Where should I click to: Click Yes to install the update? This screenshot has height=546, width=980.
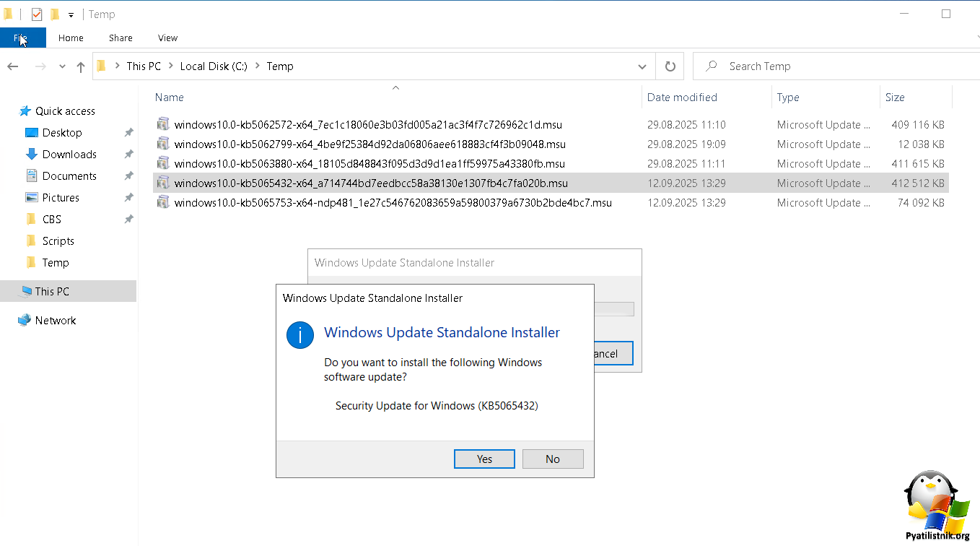pyautogui.click(x=484, y=459)
